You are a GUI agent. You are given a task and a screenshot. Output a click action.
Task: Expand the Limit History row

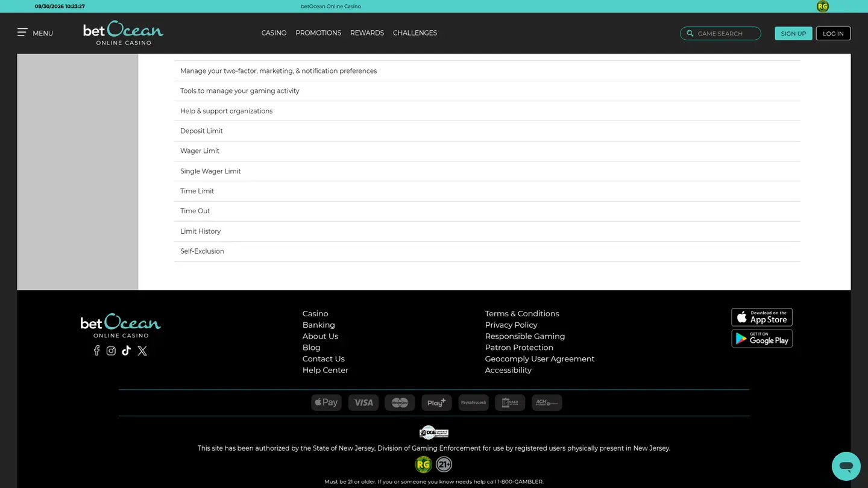[487, 231]
